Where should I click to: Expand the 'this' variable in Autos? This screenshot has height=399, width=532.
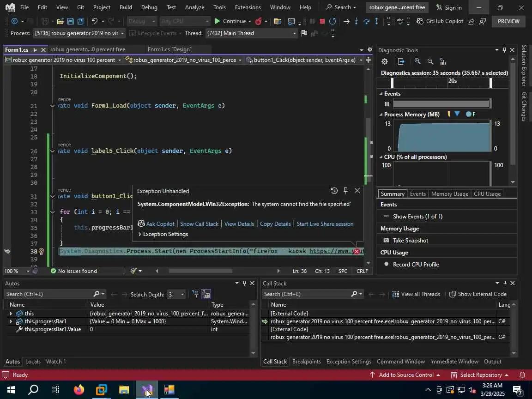coord(11,314)
